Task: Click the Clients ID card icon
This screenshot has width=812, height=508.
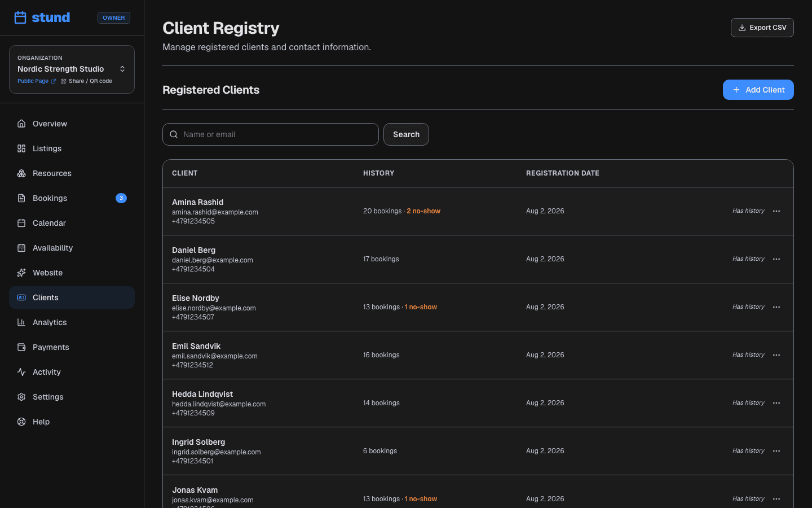Action: click(21, 297)
